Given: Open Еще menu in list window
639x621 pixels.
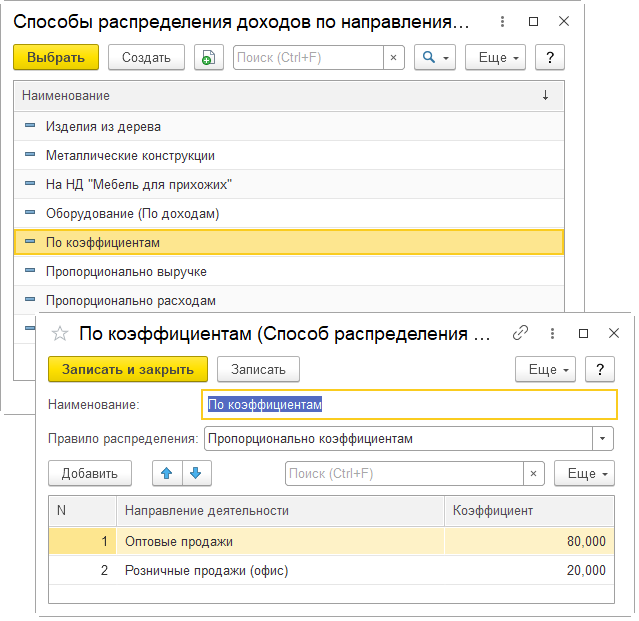Looking at the screenshot, I should click(496, 57).
